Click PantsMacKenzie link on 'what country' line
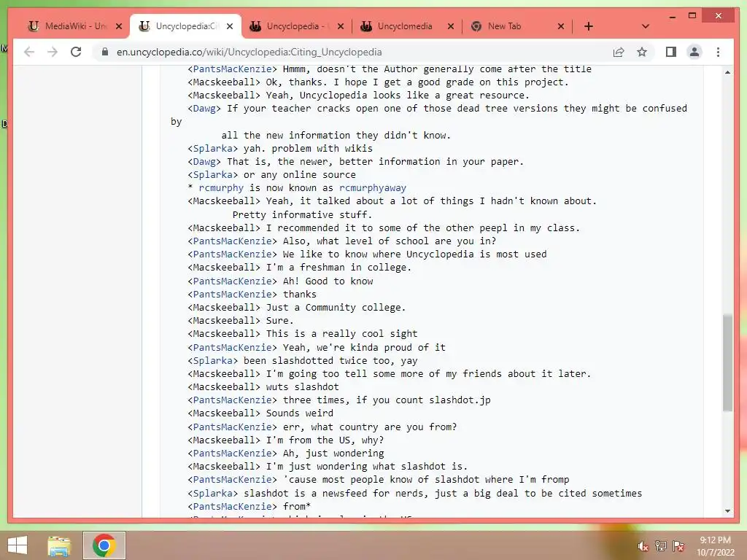Screen dimensions: 747x560 pyautogui.click(x=232, y=427)
